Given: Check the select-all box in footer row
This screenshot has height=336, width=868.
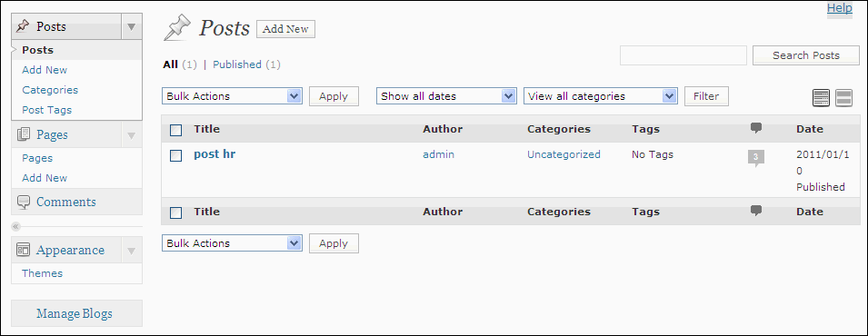Looking at the screenshot, I should [175, 212].
